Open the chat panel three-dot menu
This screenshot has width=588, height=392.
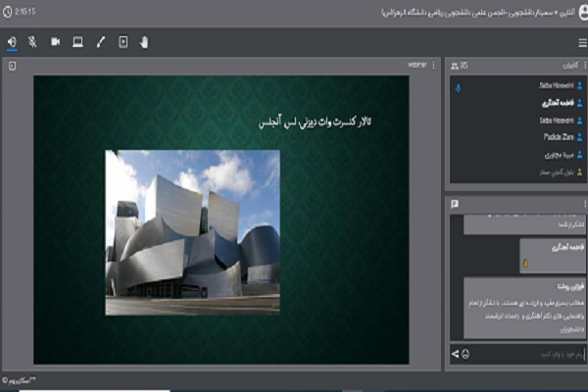585,204
